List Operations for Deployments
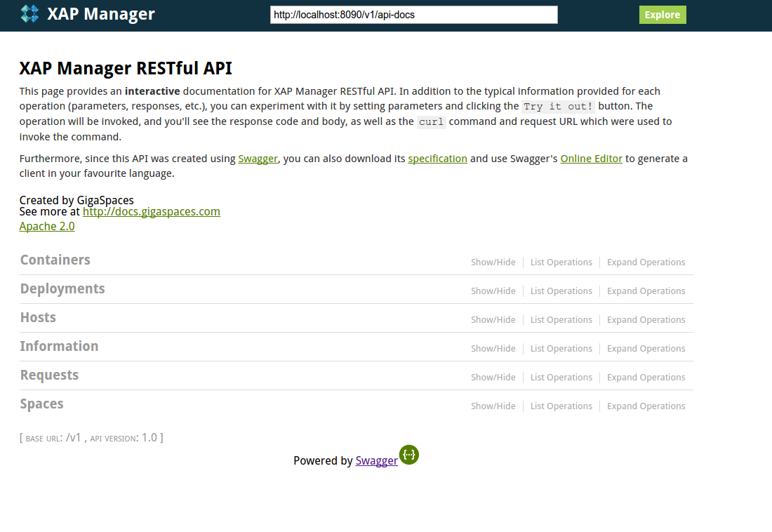772x532 pixels. [x=561, y=291]
